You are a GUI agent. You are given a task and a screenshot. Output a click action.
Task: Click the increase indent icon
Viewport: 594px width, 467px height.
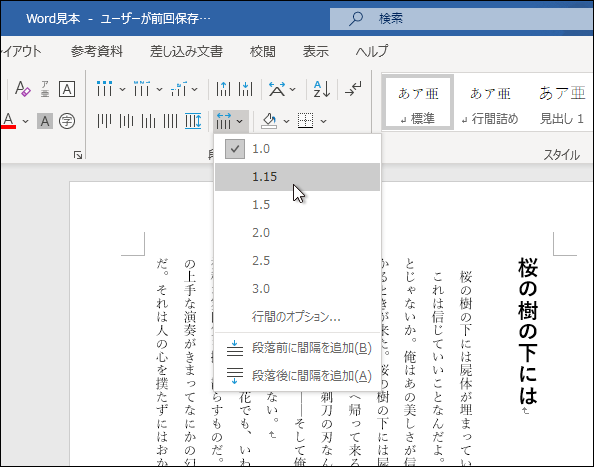(x=245, y=89)
